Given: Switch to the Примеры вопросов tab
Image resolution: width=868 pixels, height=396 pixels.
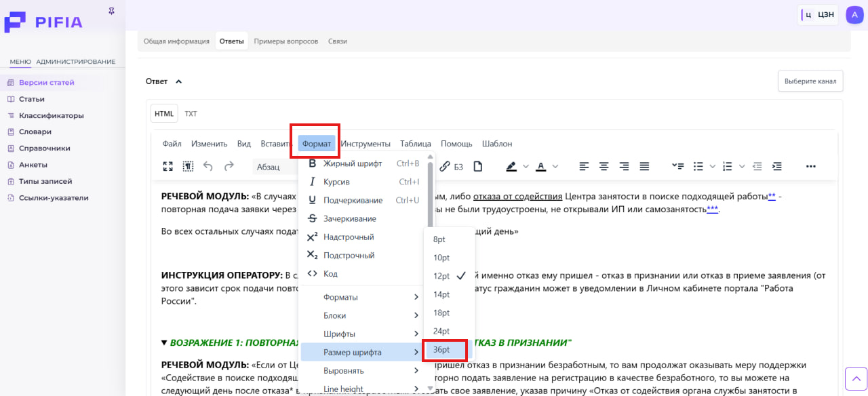Looking at the screenshot, I should (285, 41).
